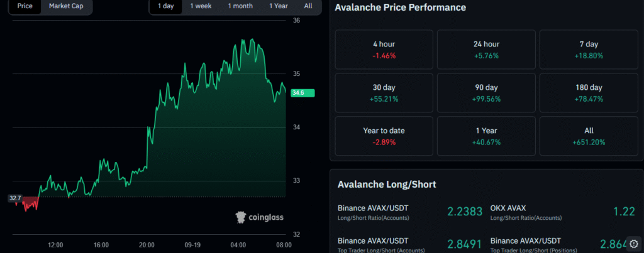
Task: Click the 04:00 time axis label
Action: (238, 245)
